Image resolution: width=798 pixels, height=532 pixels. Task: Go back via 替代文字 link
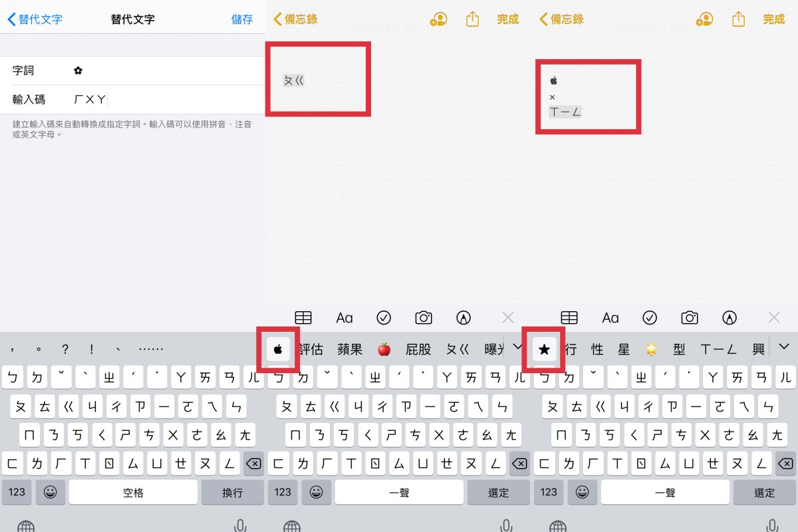point(35,19)
